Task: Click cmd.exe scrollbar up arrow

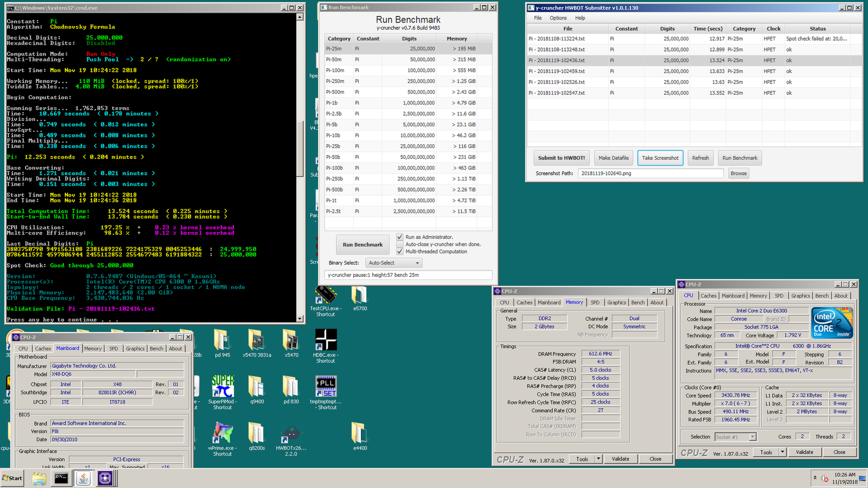Action: (x=300, y=17)
